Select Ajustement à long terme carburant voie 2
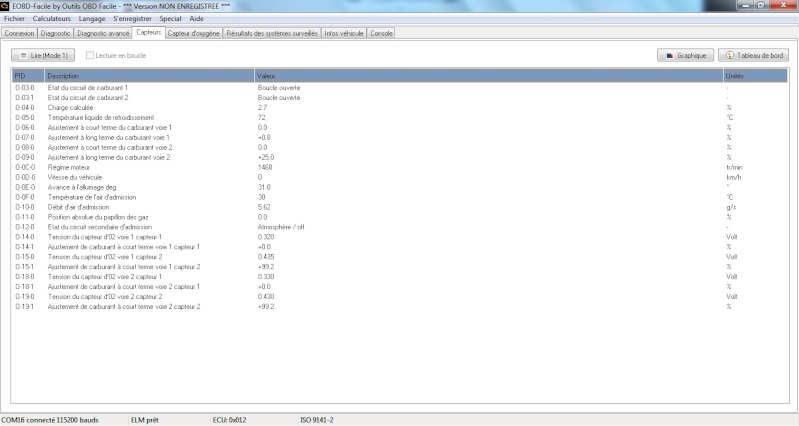The width and height of the screenshot is (799, 426). [x=400, y=157]
